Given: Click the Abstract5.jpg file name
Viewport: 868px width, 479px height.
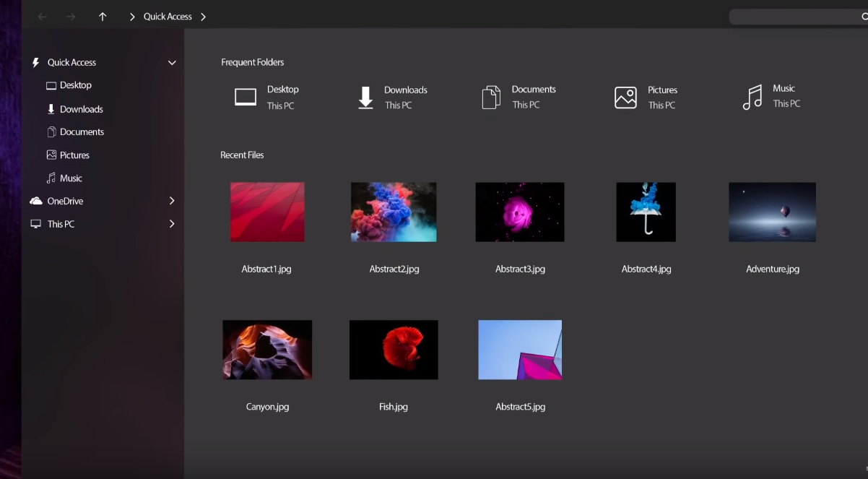Looking at the screenshot, I should [520, 407].
